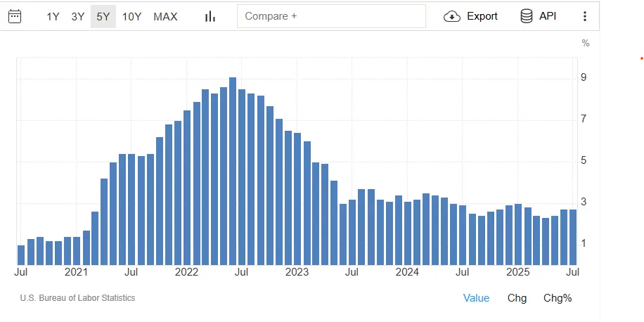644x322 pixels.
Task: Click the API label
Action: (548, 16)
